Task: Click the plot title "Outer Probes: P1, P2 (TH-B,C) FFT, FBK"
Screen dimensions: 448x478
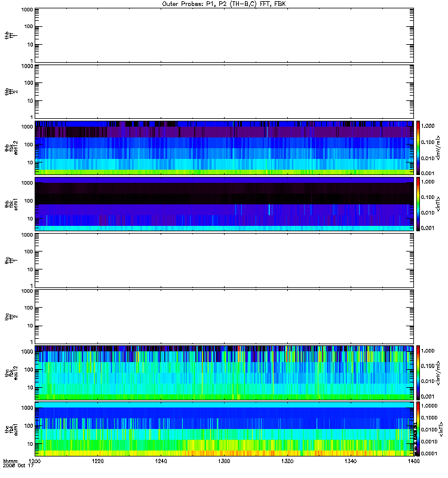Action: tap(224, 4)
